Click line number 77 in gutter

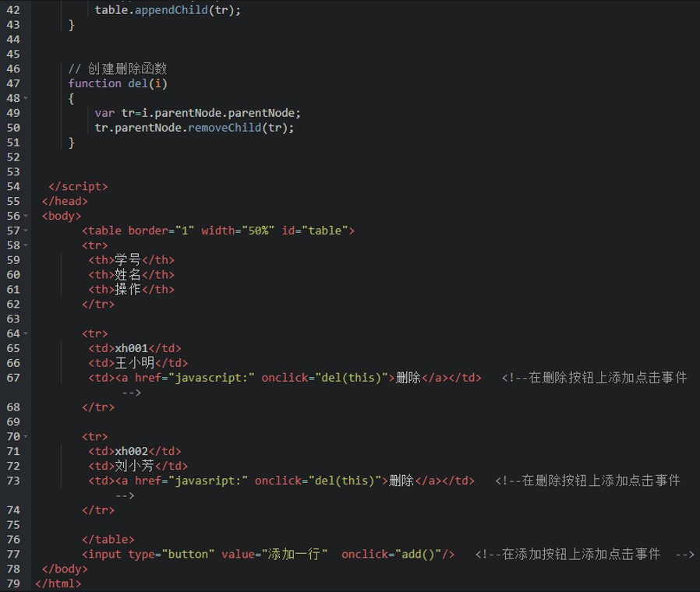(x=13, y=555)
